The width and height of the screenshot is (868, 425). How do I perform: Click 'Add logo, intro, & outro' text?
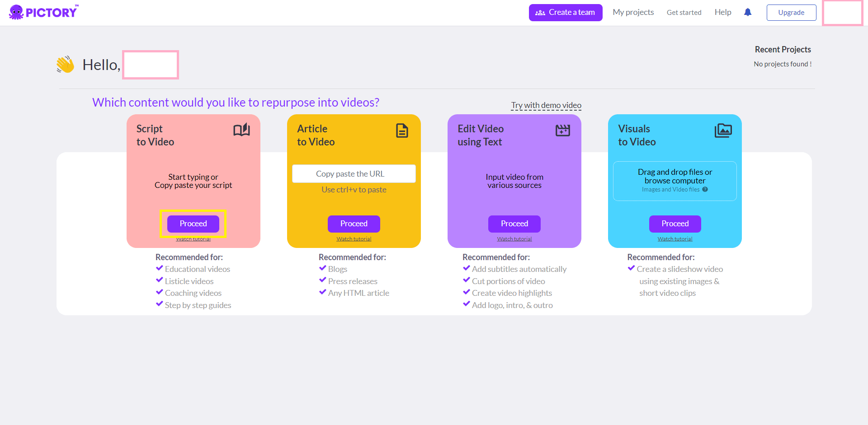(x=512, y=305)
